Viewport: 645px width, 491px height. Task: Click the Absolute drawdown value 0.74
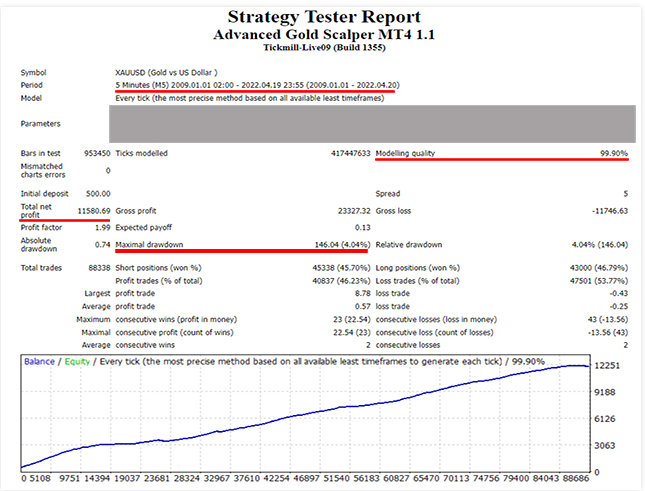(x=102, y=245)
